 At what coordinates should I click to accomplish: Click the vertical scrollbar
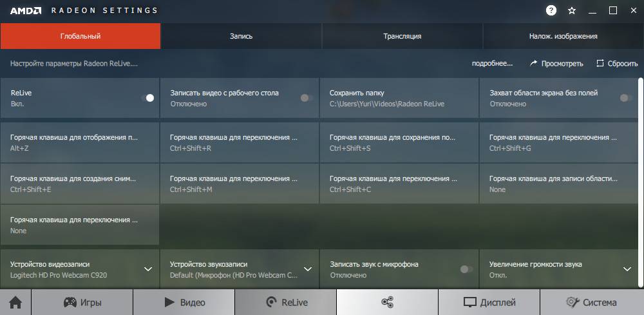tap(641, 183)
